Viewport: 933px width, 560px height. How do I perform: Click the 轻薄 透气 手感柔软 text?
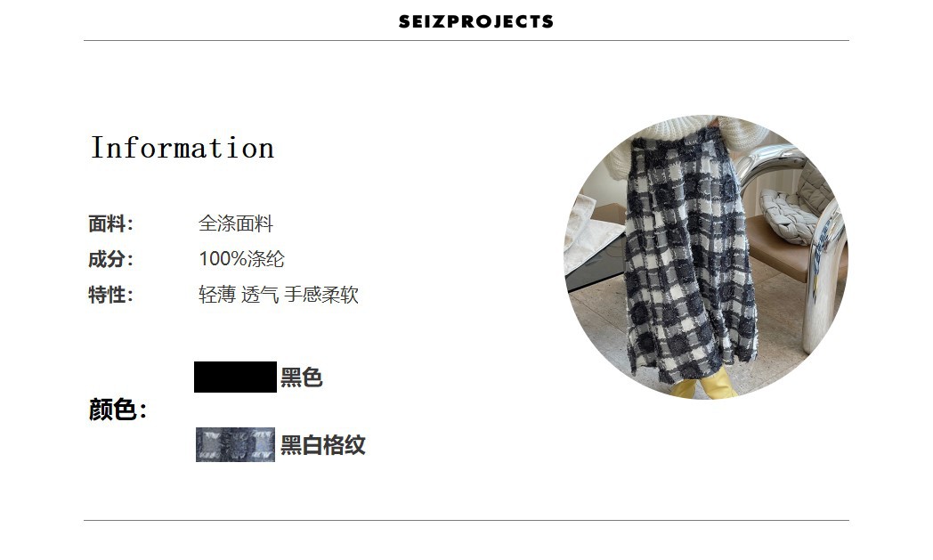pos(279,295)
